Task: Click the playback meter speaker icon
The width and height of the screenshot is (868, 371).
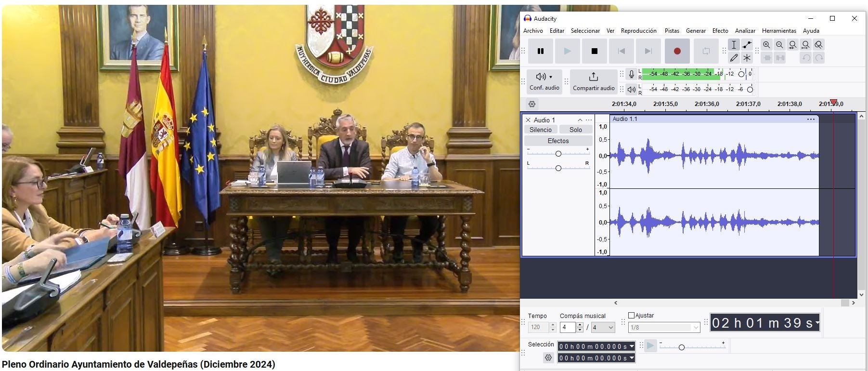Action: pos(631,89)
